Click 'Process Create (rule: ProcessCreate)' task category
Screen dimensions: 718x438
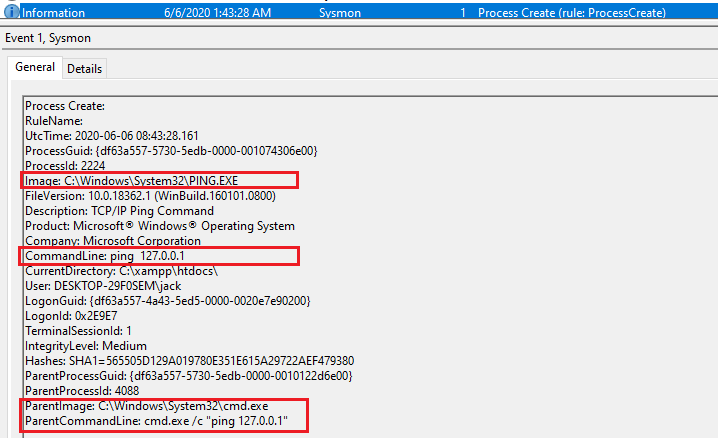tap(572, 13)
